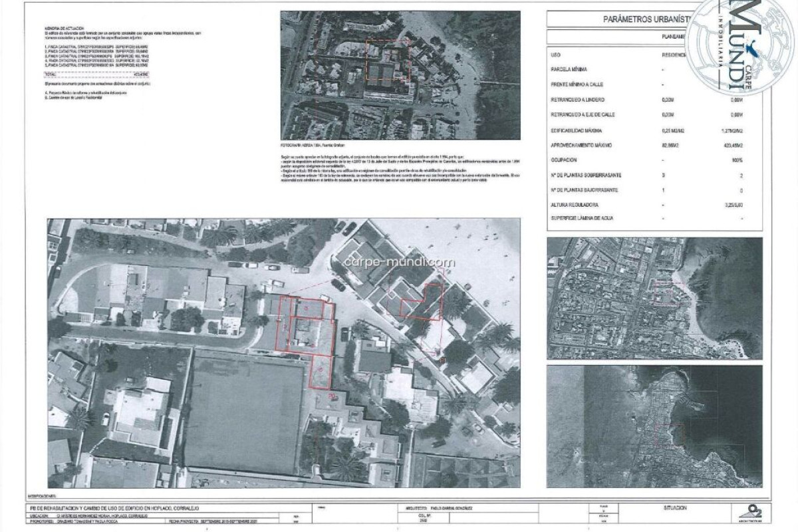The height and width of the screenshot is (532, 798).
Task: Click the O2 Architecture logo
Action: [745, 510]
